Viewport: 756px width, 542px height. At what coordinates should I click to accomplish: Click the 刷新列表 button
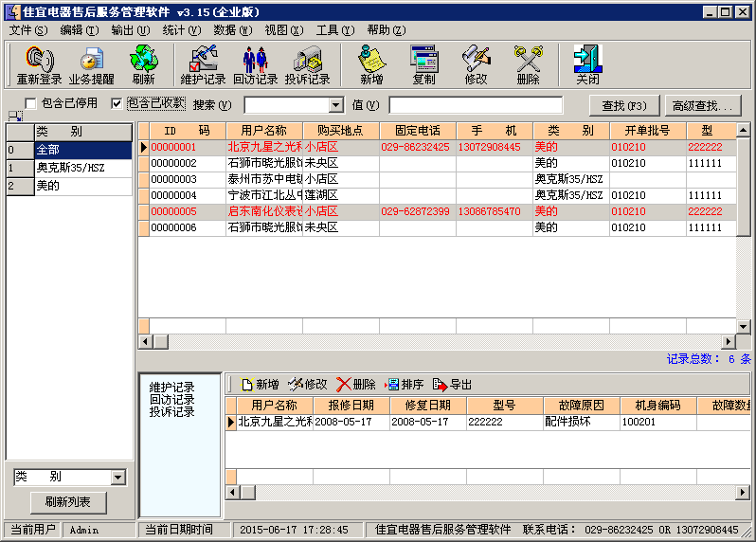point(68,502)
